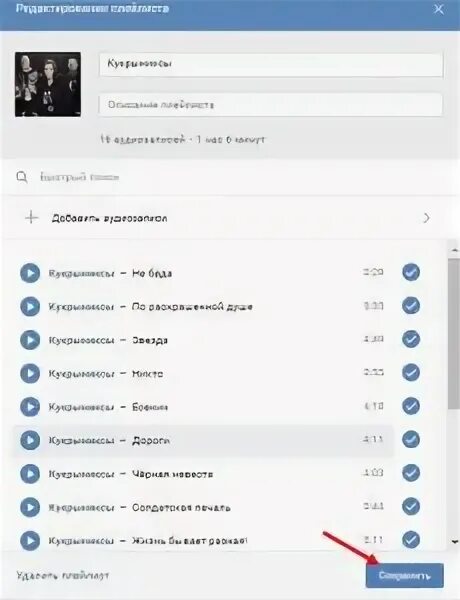This screenshot has height=600, width=460.
Task: Focus the playlist description field
Action: (x=271, y=105)
